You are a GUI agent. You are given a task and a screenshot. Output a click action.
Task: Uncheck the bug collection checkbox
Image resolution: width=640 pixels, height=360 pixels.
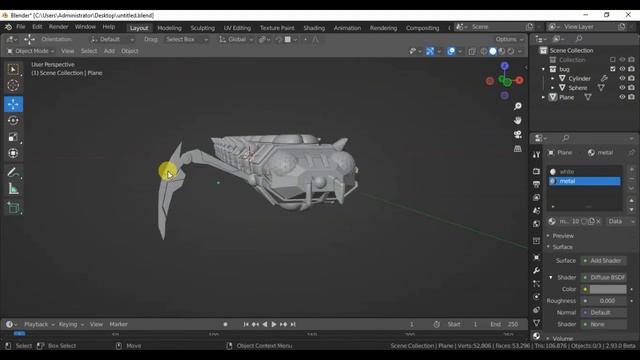[x=613, y=69]
